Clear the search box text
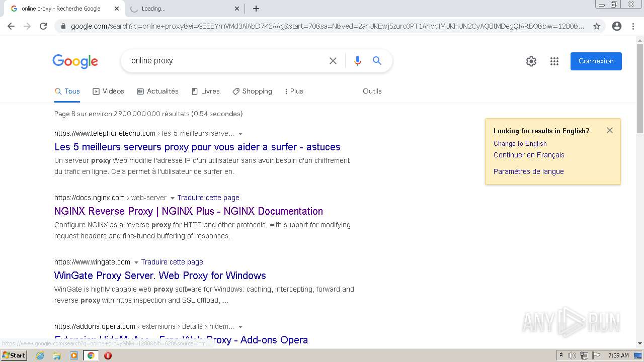This screenshot has width=644, height=362. (333, 61)
